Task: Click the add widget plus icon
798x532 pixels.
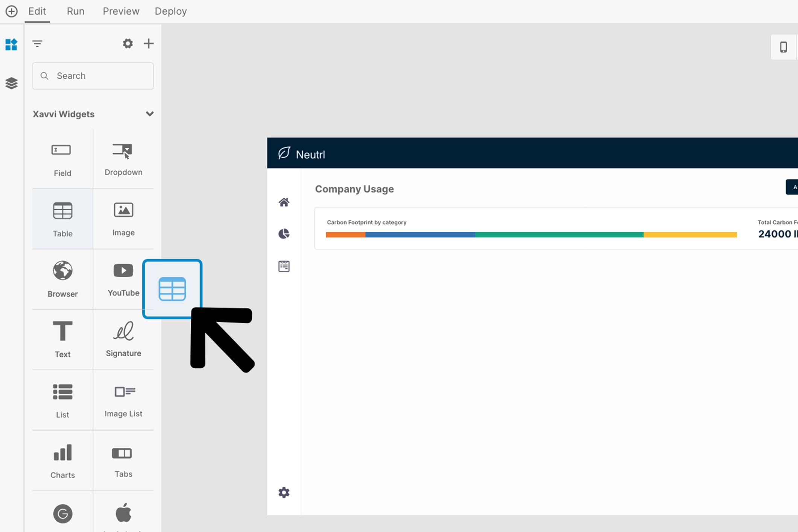Action: 149,44
